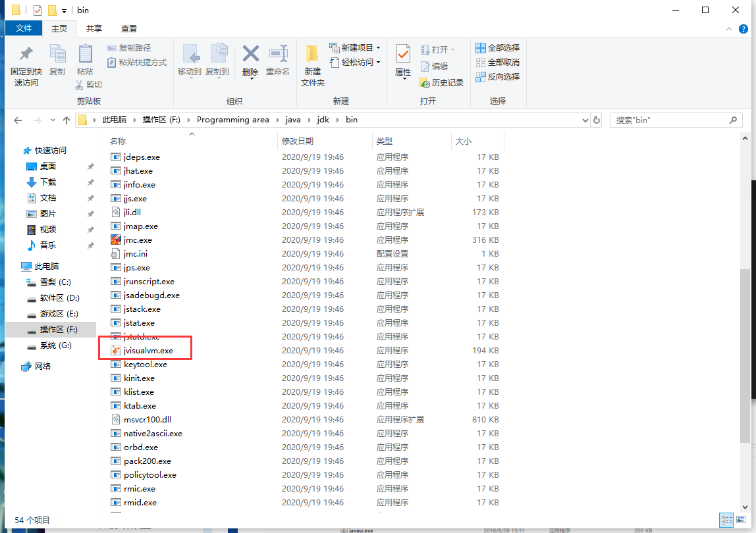Click the scroll down arrow of file list
Viewport: 756px width, 533px height.
pos(745,507)
